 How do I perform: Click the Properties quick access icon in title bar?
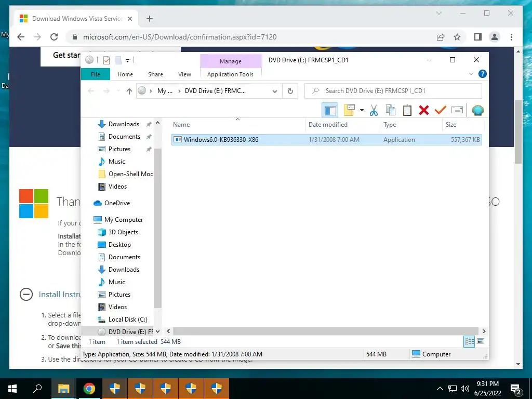106,60
